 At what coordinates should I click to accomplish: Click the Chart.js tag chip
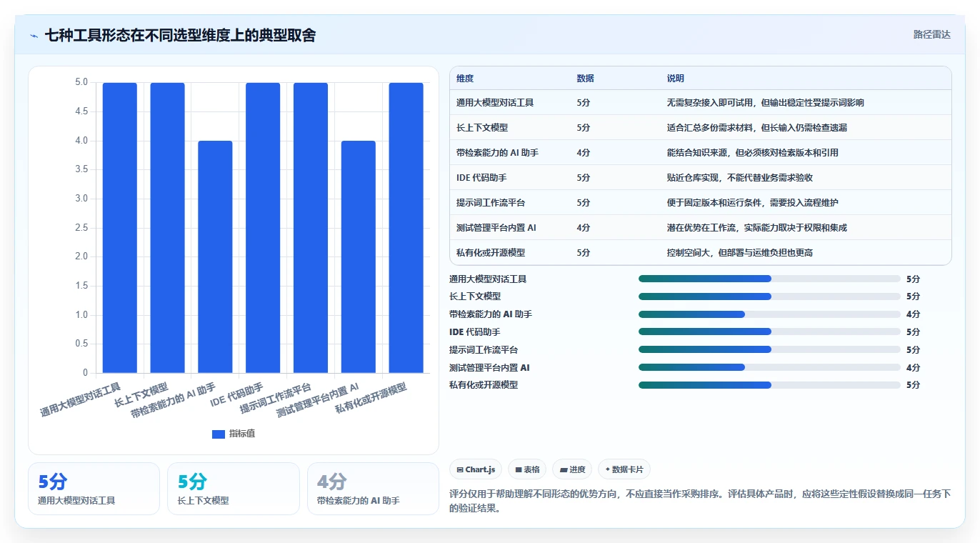tap(475, 469)
